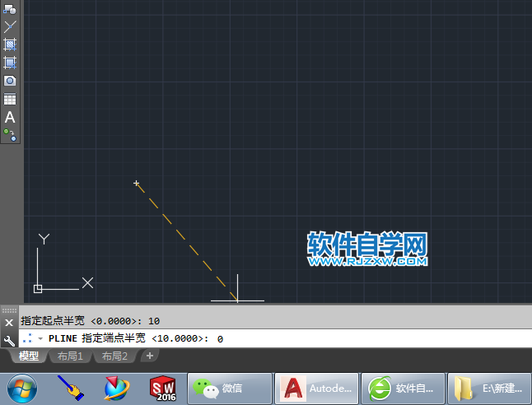Screen dimensions: 532x405
Task: Open the E:\新建... folder taskbar window
Action: point(490,389)
